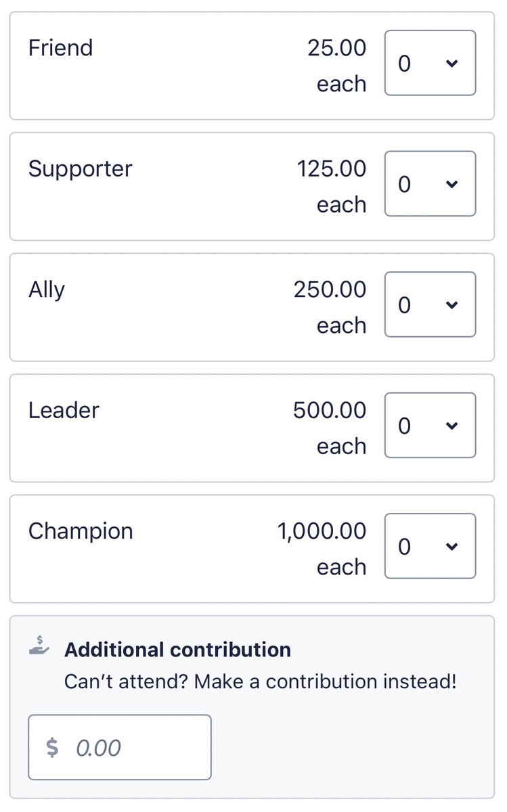Select the Supporter ticket tier label

pos(81,169)
